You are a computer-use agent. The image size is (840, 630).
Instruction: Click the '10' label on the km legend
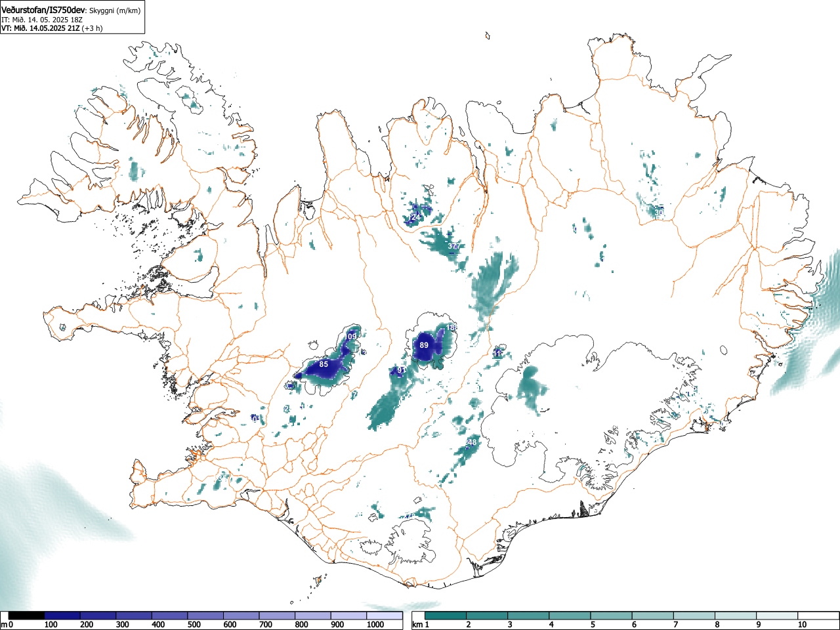(802, 625)
